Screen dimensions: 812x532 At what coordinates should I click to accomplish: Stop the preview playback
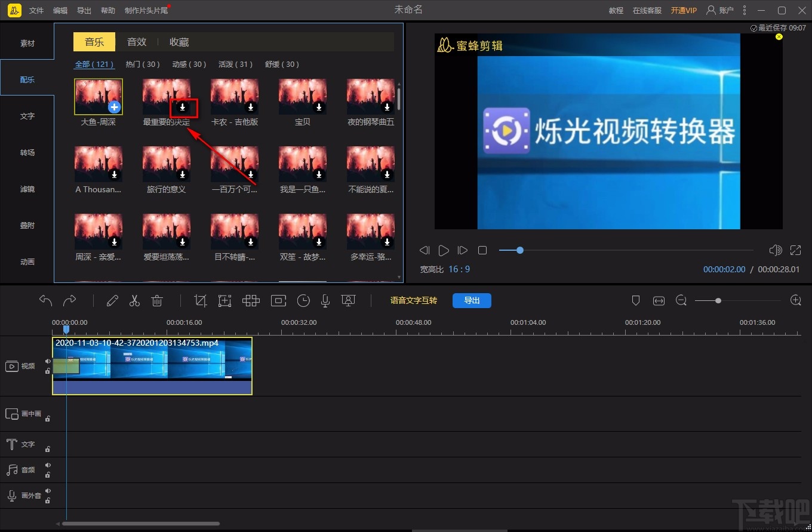(x=482, y=250)
